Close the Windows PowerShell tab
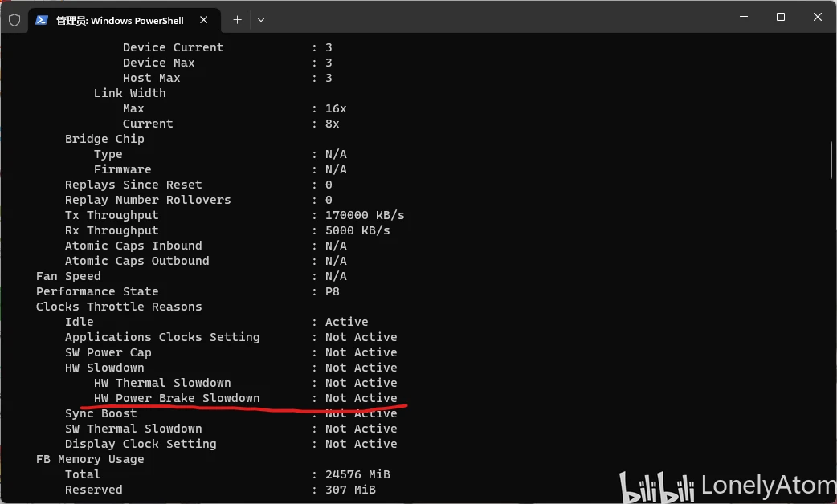This screenshot has width=837, height=504. [x=203, y=20]
